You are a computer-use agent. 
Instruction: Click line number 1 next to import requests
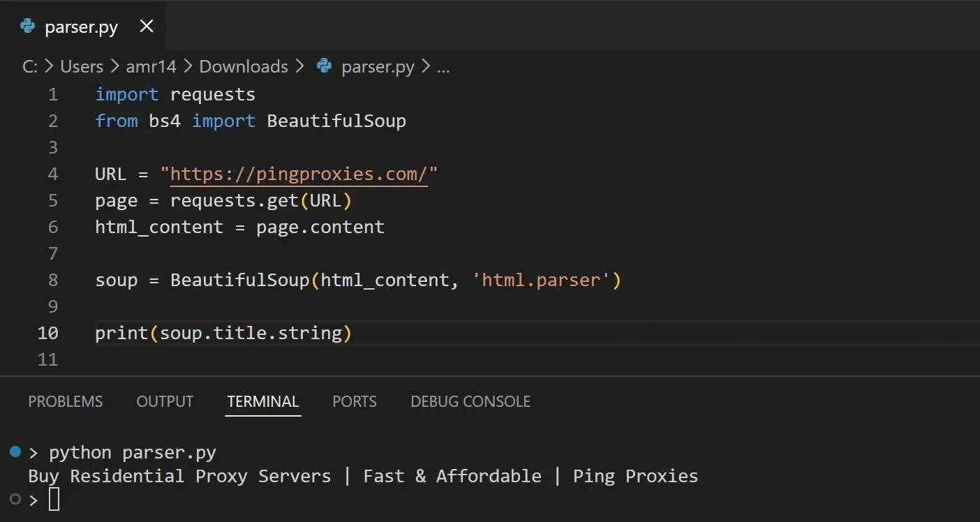pos(52,94)
